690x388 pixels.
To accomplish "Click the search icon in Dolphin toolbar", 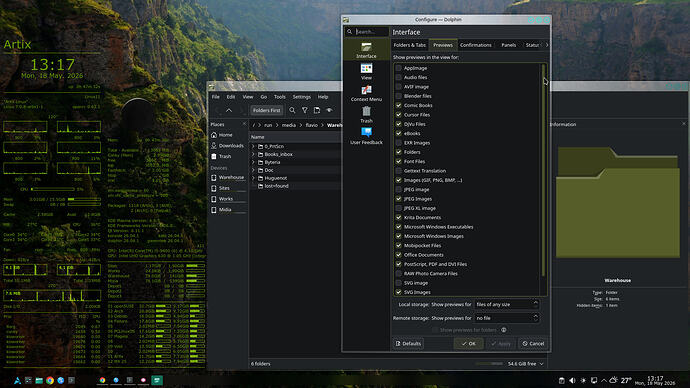I will pyautogui.click(x=292, y=110).
